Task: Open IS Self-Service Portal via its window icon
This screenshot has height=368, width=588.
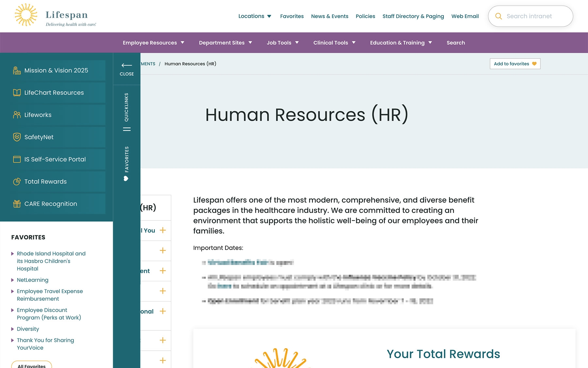Action: coord(17,159)
